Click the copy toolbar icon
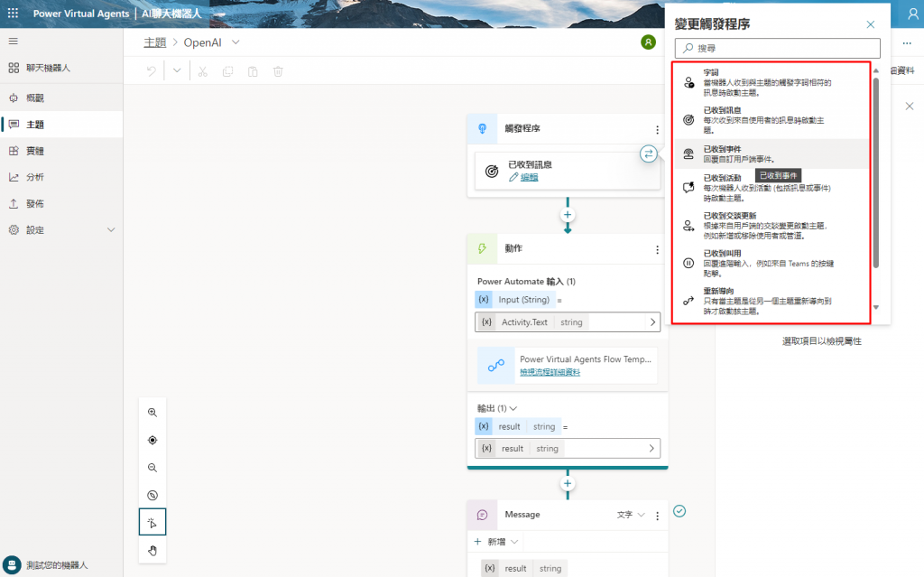 [x=227, y=71]
